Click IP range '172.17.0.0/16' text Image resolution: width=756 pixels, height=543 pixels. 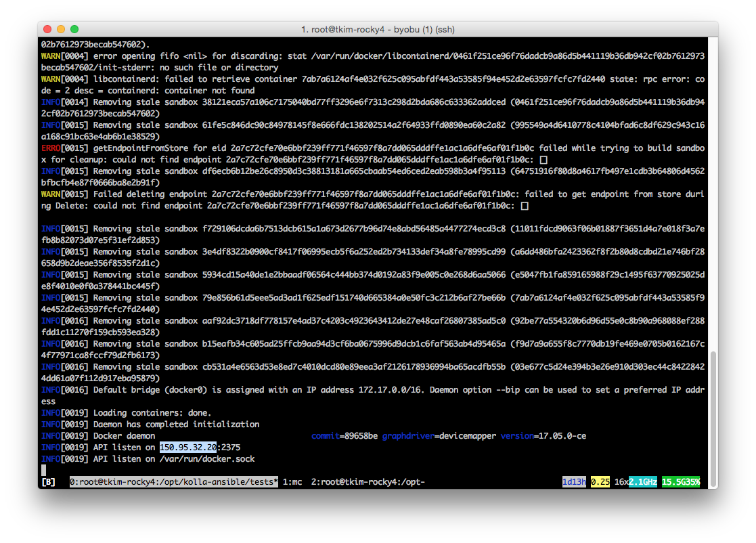pyautogui.click(x=390, y=390)
